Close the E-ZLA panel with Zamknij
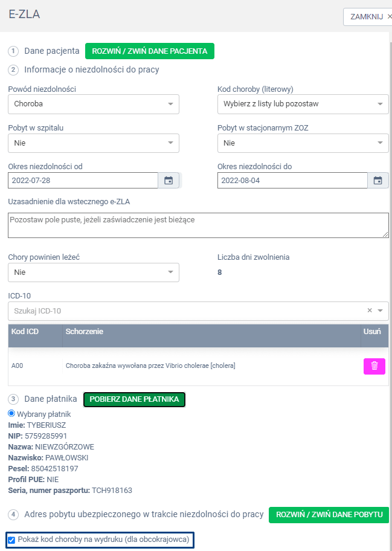 368,17
